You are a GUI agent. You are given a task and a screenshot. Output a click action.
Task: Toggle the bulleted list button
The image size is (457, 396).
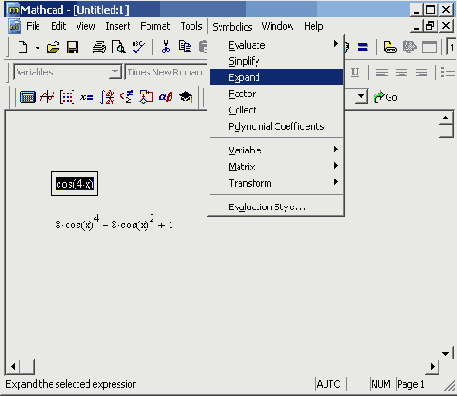447,72
